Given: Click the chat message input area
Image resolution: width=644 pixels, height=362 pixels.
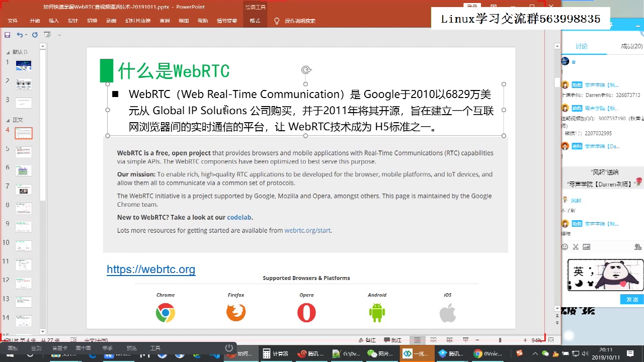Looking at the screenshot, I should coord(603,274).
